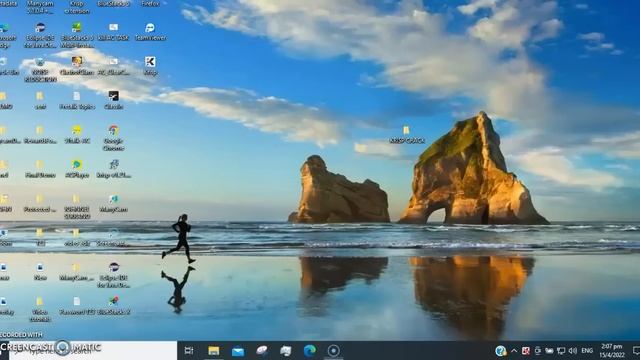The width and height of the screenshot is (640, 360).
Task: Open the Mail app from taskbar
Action: (238, 350)
